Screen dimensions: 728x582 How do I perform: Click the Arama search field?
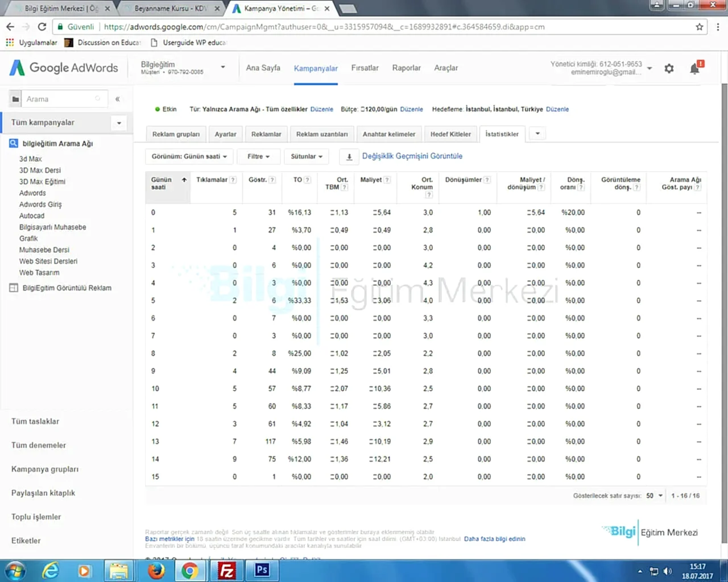[x=60, y=99]
